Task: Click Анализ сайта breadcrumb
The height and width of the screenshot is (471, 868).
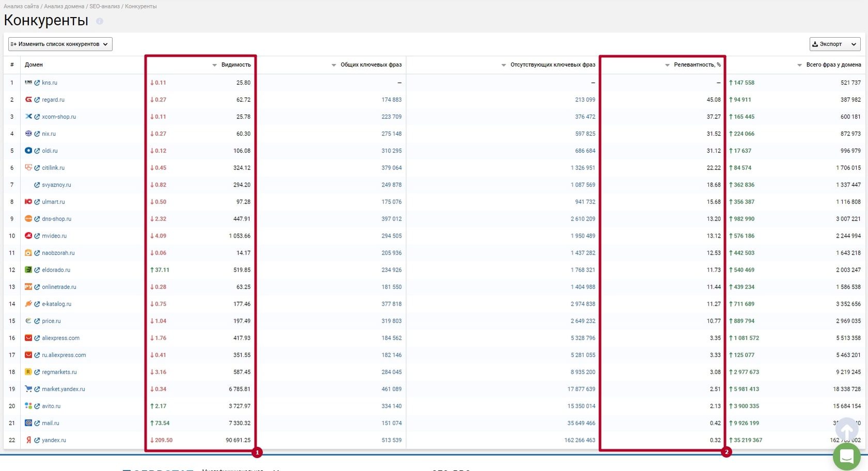Action: pos(21,6)
